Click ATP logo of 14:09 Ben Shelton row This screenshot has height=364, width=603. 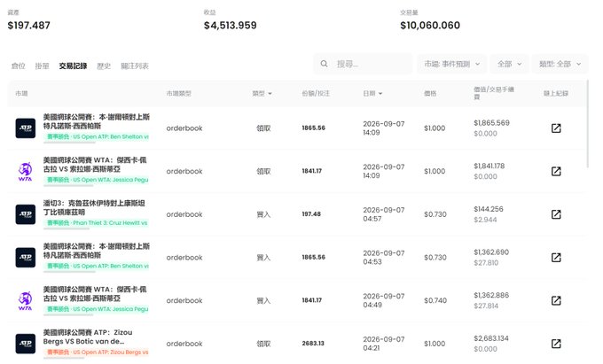pos(26,128)
